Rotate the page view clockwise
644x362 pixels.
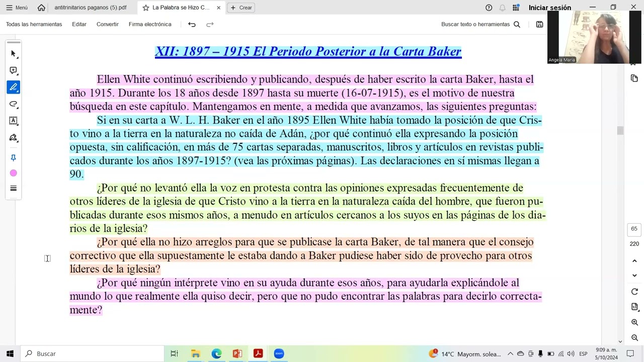634,292
